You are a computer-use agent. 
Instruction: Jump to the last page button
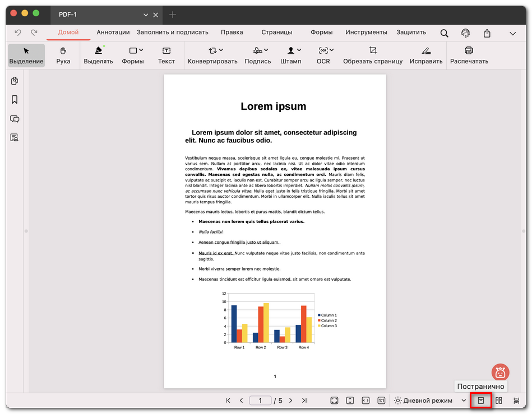click(304, 401)
